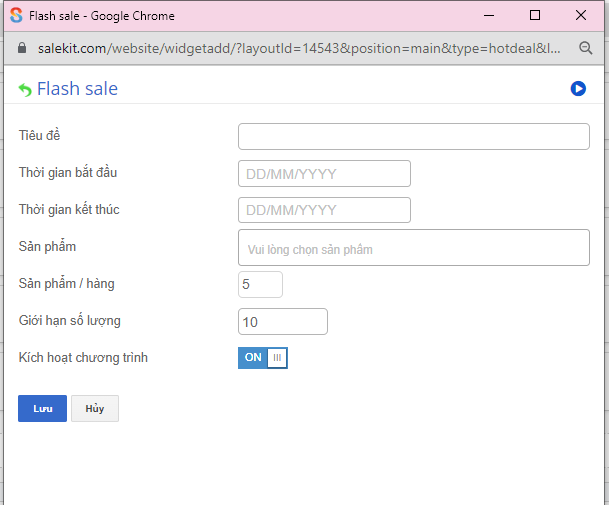609x505 pixels.
Task: Open the Thời gian kết thúc date picker
Action: [324, 210]
